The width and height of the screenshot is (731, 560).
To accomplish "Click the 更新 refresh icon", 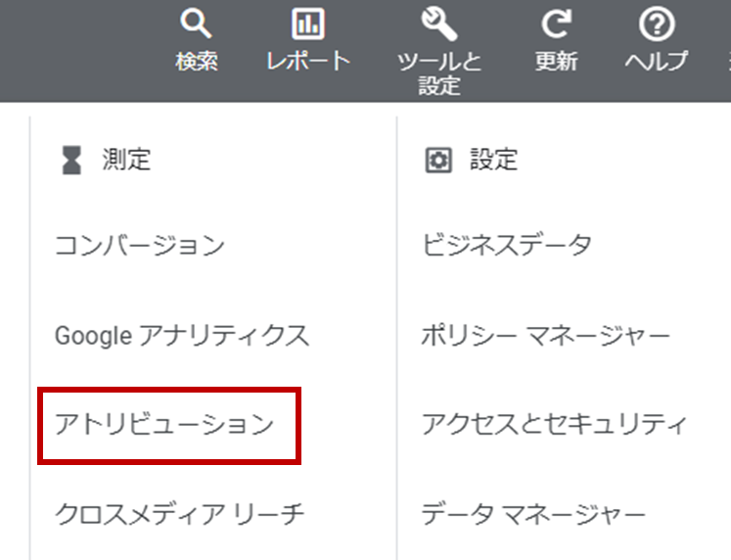I will 556,24.
